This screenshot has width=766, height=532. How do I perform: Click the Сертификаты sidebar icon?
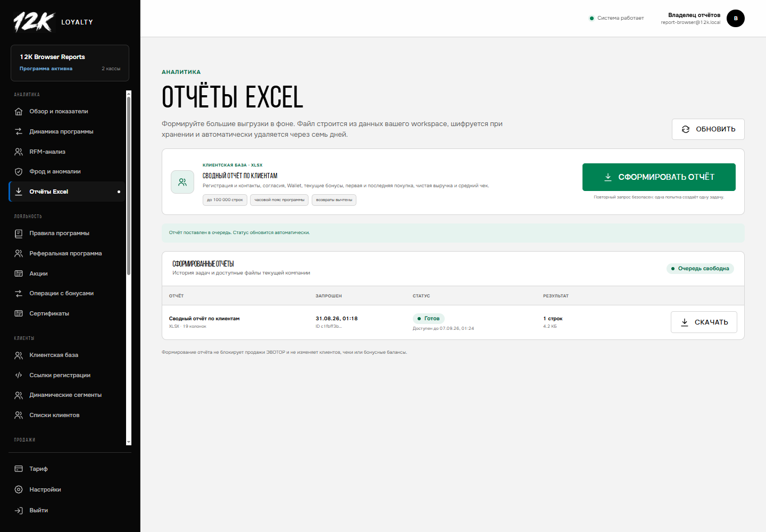coord(19,314)
